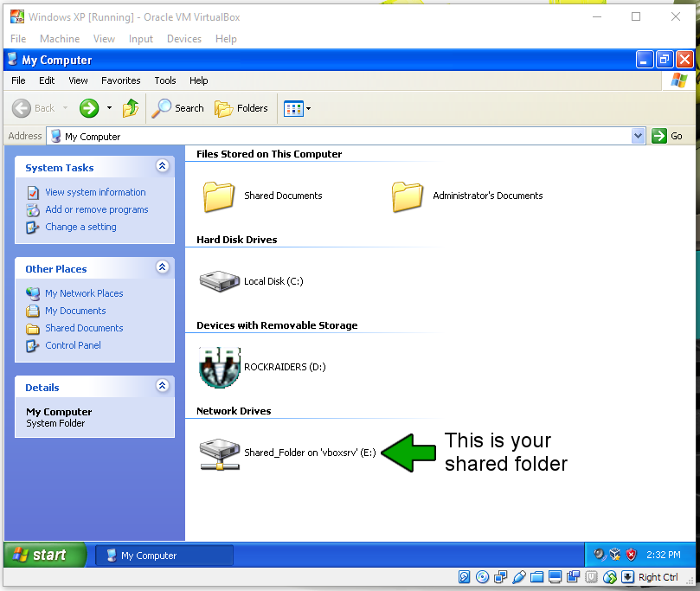This screenshot has height=591, width=700.
Task: Click VirtualBox hard disk activity indicator
Action: (465, 577)
